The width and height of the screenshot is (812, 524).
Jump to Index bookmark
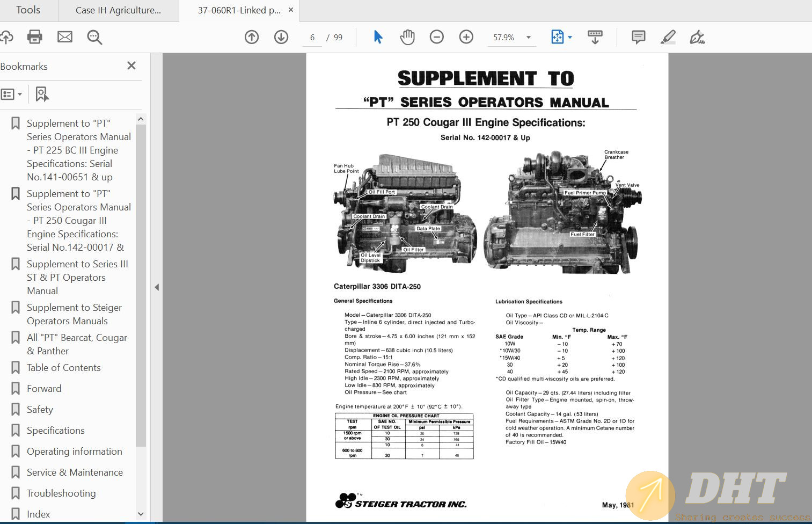(x=39, y=514)
